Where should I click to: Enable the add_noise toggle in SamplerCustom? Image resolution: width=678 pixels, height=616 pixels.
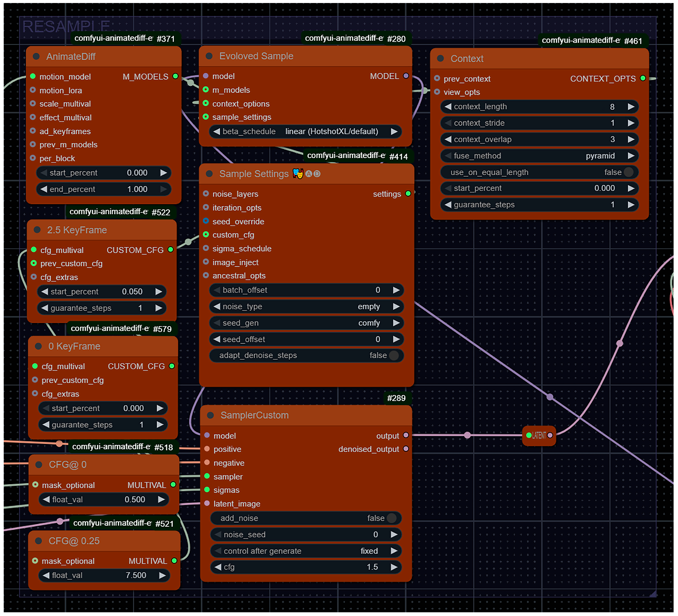391,518
